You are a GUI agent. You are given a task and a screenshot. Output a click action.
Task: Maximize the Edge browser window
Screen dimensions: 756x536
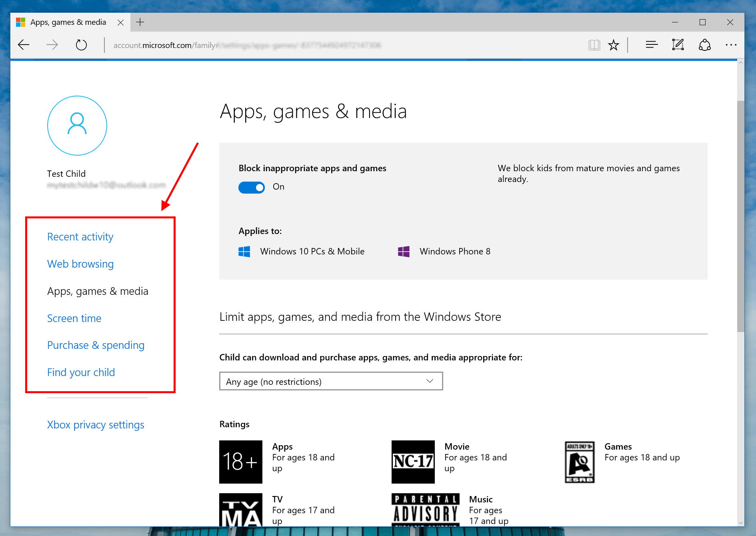coord(703,22)
